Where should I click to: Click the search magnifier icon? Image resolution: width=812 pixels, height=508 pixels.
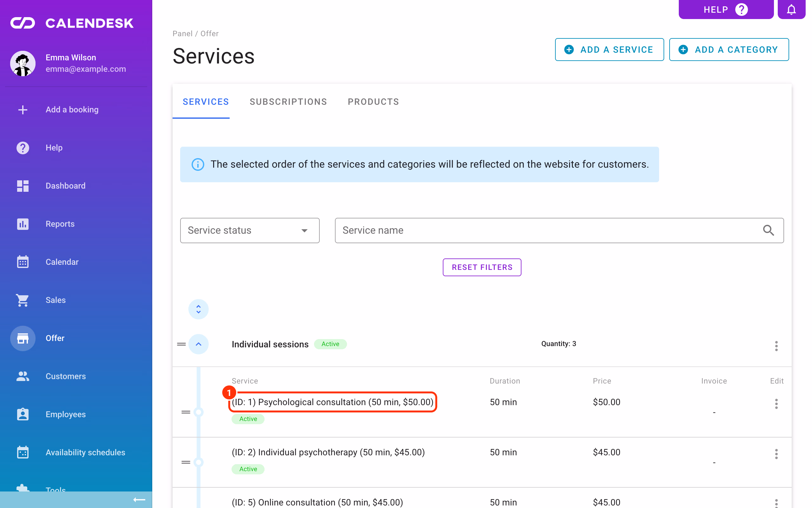click(x=768, y=230)
